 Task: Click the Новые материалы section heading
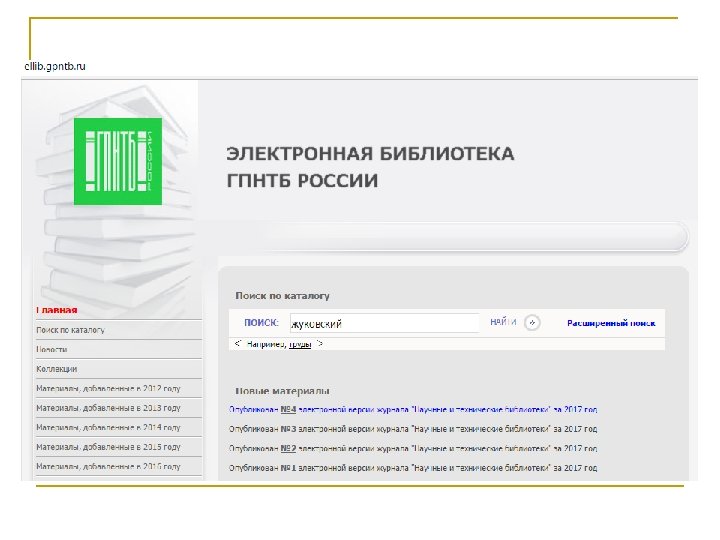(282, 391)
